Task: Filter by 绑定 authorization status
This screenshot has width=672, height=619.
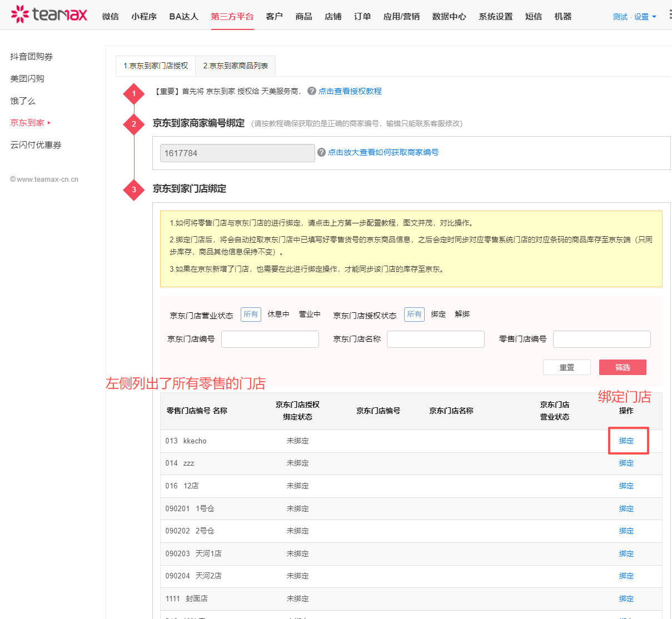Action: 439,315
